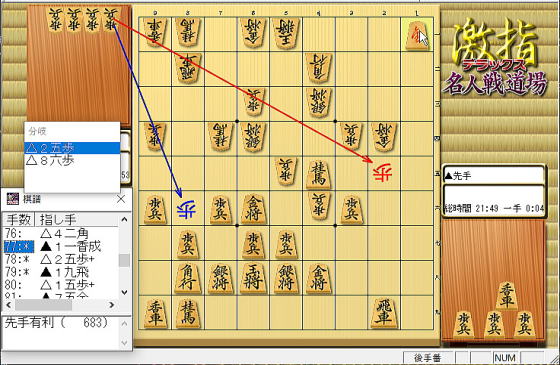Select the gold general at 6六
Image resolution: width=560 pixels, height=365 pixels.
[x=253, y=209]
